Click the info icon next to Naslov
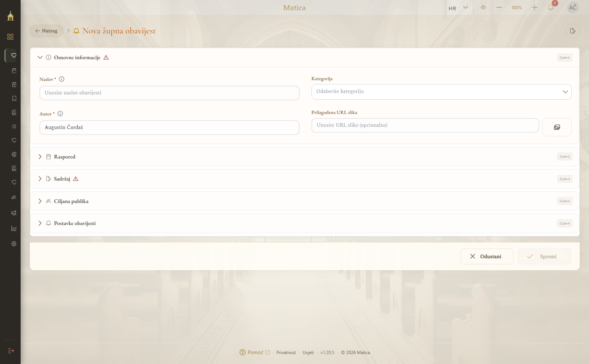Image resolution: width=589 pixels, height=364 pixels. click(x=62, y=79)
